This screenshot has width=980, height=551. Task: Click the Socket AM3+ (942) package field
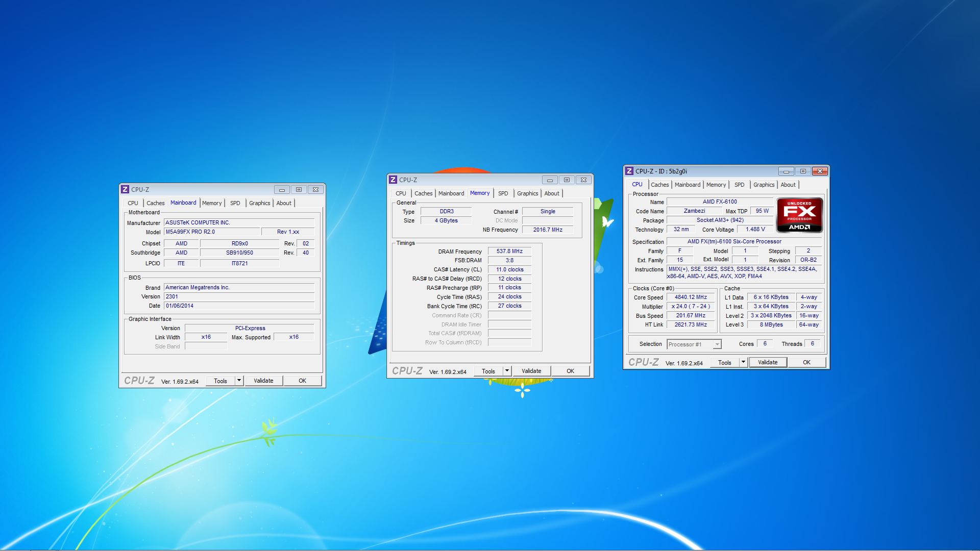pos(720,220)
